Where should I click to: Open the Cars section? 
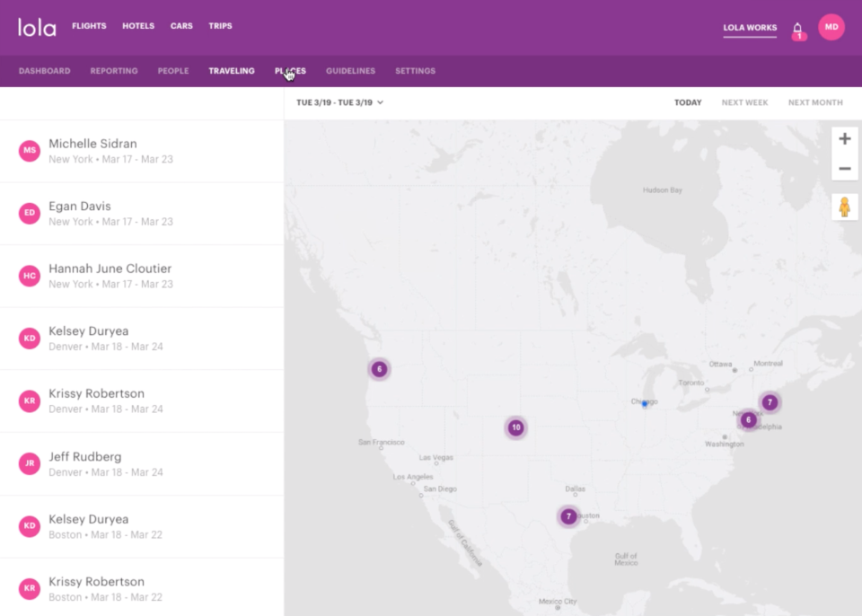tap(181, 26)
